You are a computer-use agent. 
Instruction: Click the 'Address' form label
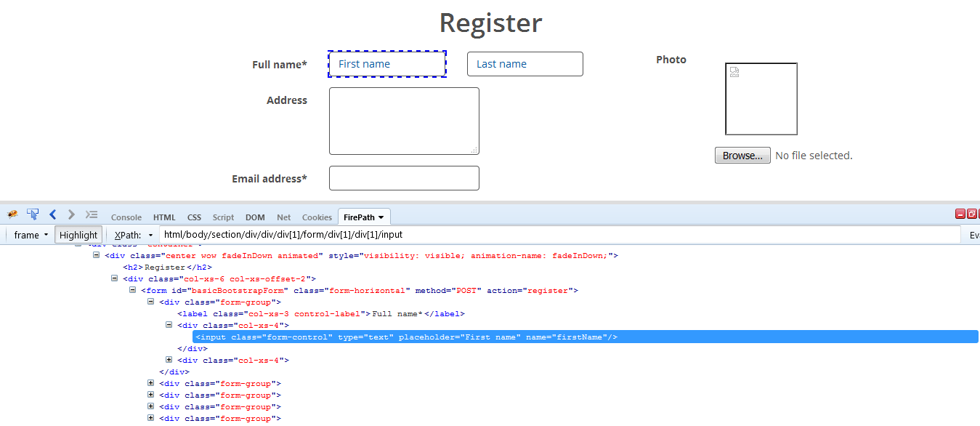tap(287, 100)
